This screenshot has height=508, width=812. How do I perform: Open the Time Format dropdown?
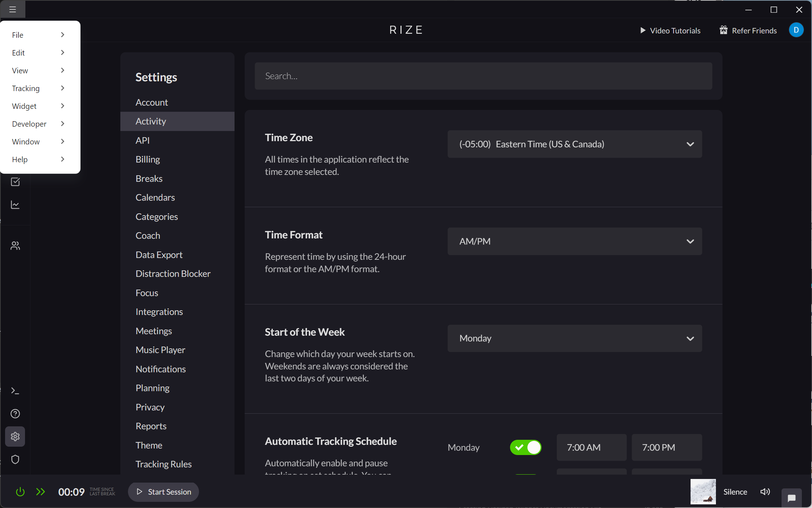[575, 241]
